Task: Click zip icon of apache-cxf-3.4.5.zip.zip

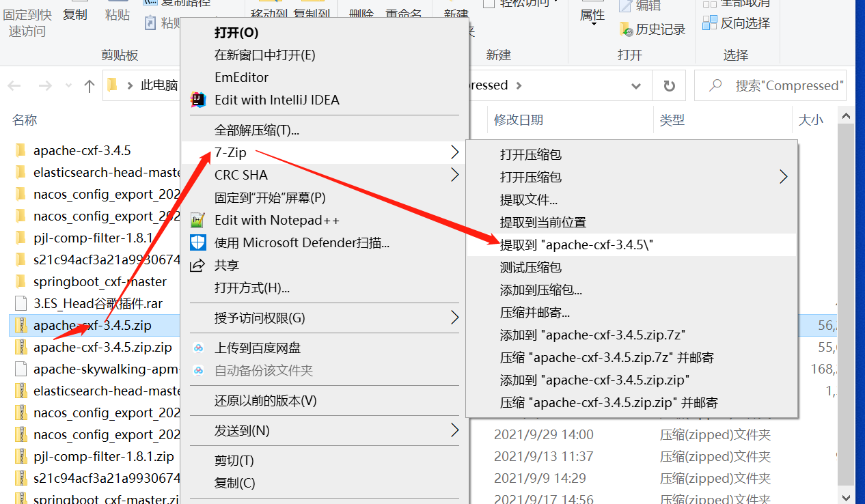Action: pyautogui.click(x=20, y=347)
